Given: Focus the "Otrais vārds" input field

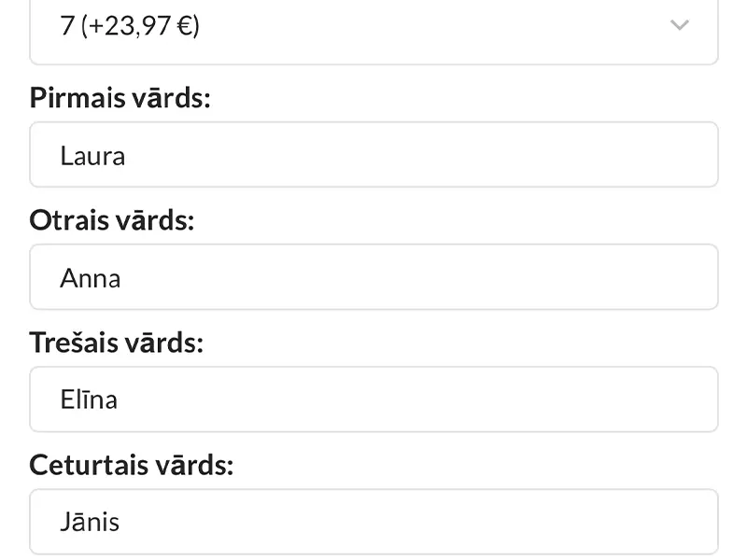Looking at the screenshot, I should point(373,277).
